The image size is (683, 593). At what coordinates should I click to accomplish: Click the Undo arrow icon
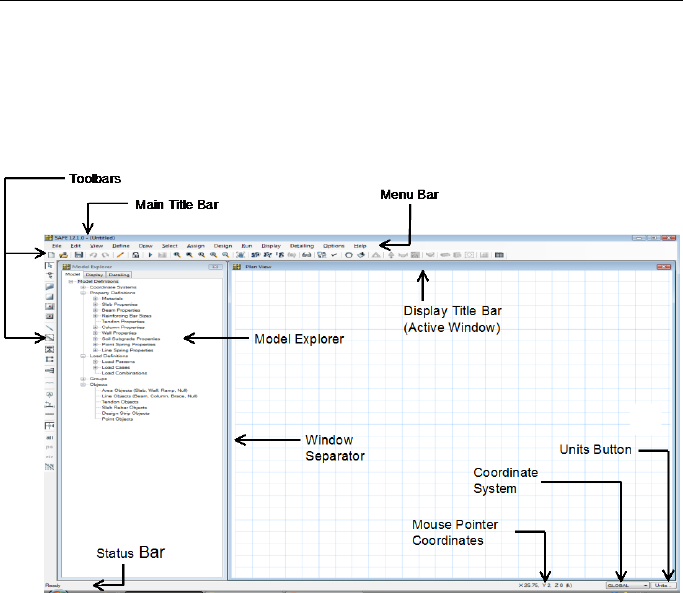[x=93, y=255]
